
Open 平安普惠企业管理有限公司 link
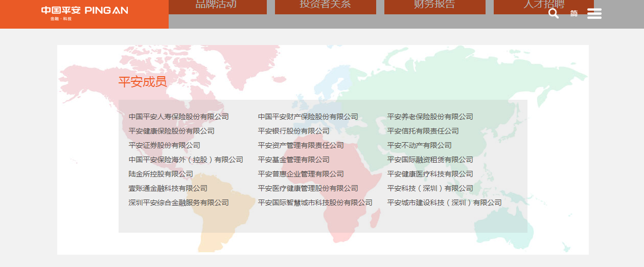301,174
